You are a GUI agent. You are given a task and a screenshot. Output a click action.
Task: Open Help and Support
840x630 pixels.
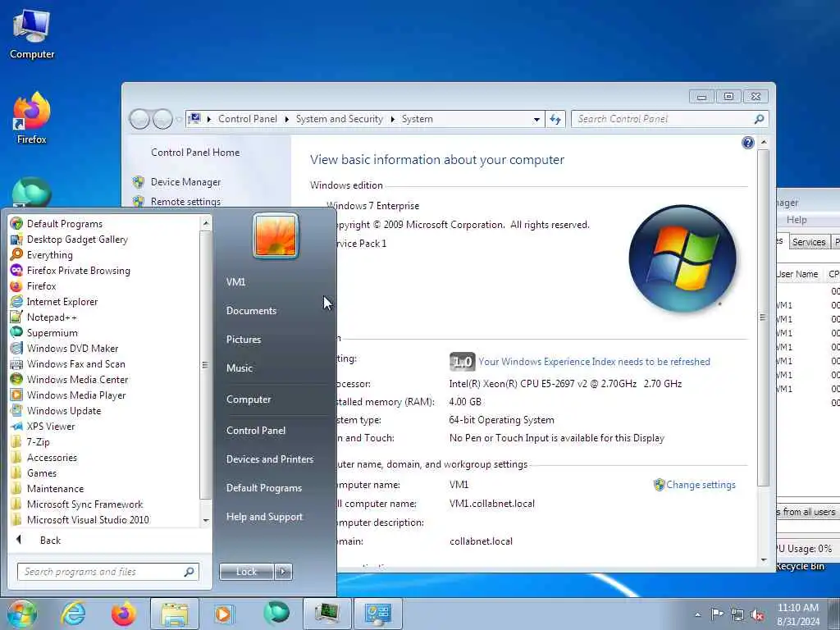click(x=264, y=517)
